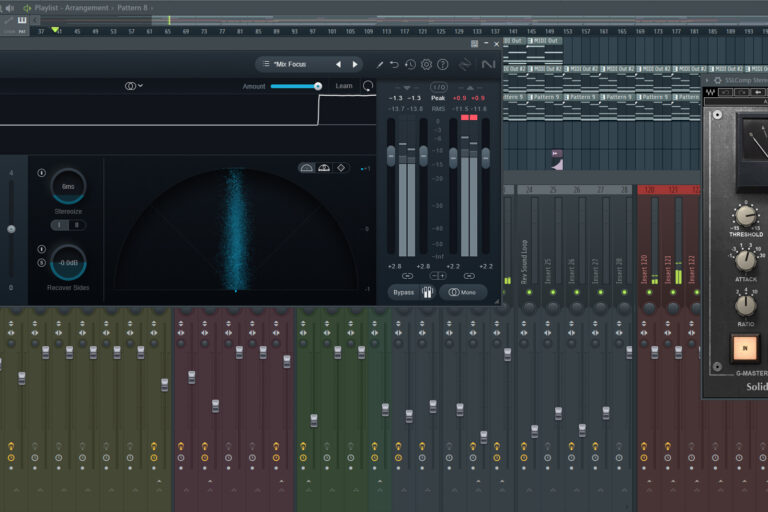Click the piano keys icon in Playlist toolbar
Screen dimensions: 768x512
tap(22, 20)
